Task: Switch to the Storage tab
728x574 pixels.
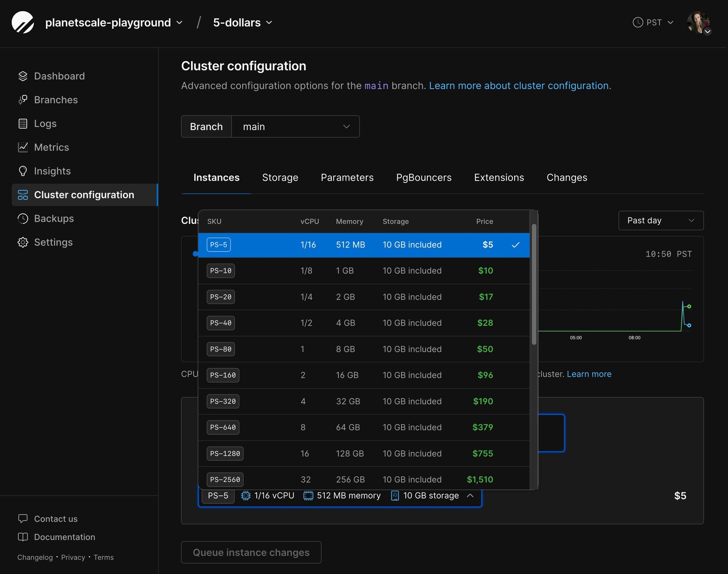Action: 280,177
